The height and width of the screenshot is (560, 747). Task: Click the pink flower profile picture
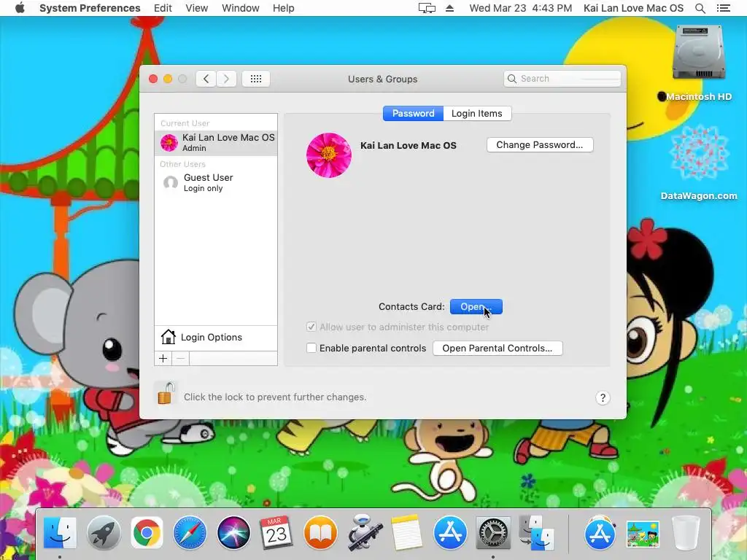tap(329, 155)
